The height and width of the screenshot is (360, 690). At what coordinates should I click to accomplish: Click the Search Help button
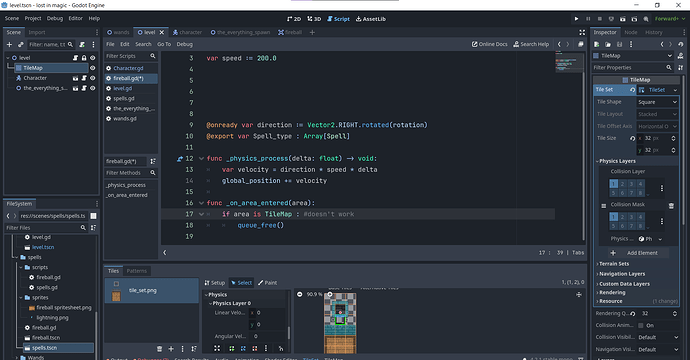point(531,44)
